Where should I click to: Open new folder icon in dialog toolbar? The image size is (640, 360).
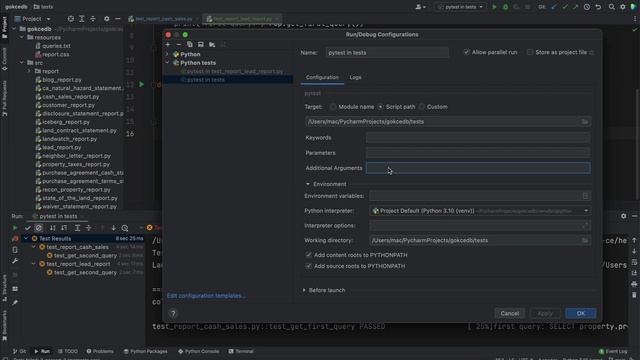pos(212,44)
